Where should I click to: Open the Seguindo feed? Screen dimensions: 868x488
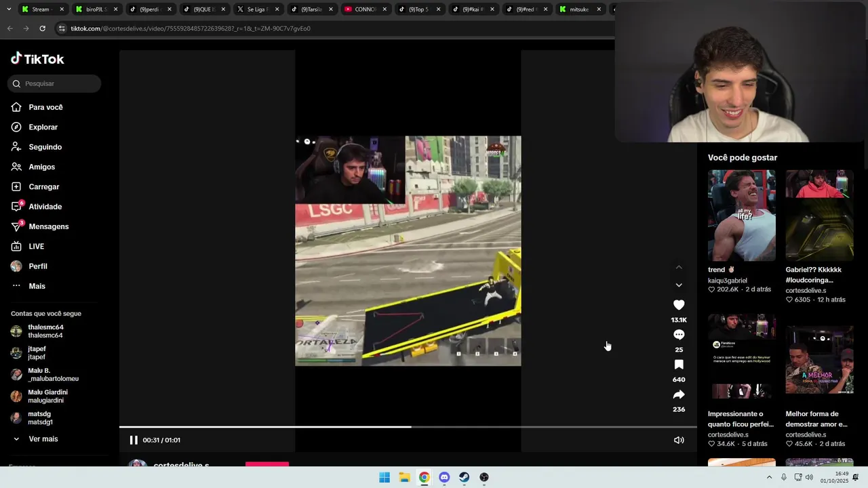pyautogui.click(x=45, y=147)
